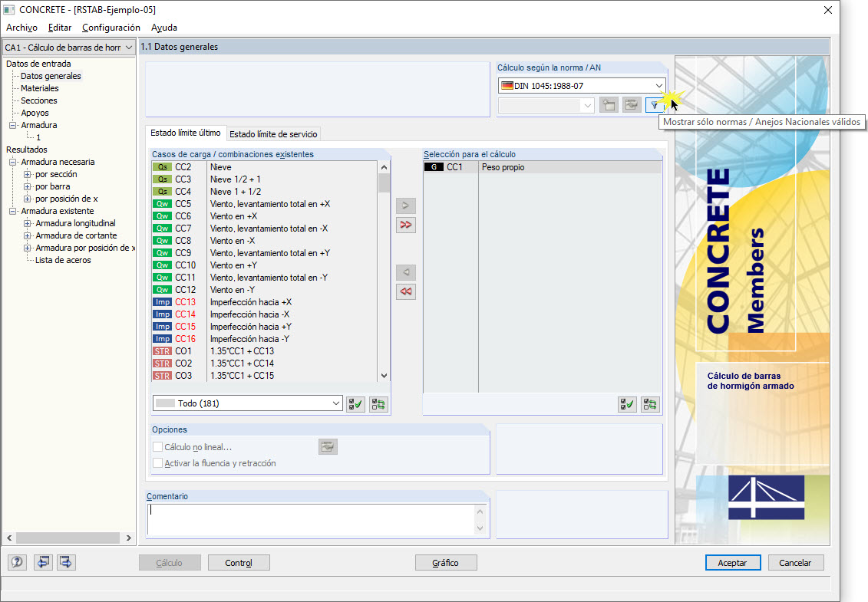Go to next module window
The image size is (868, 602).
click(66, 562)
